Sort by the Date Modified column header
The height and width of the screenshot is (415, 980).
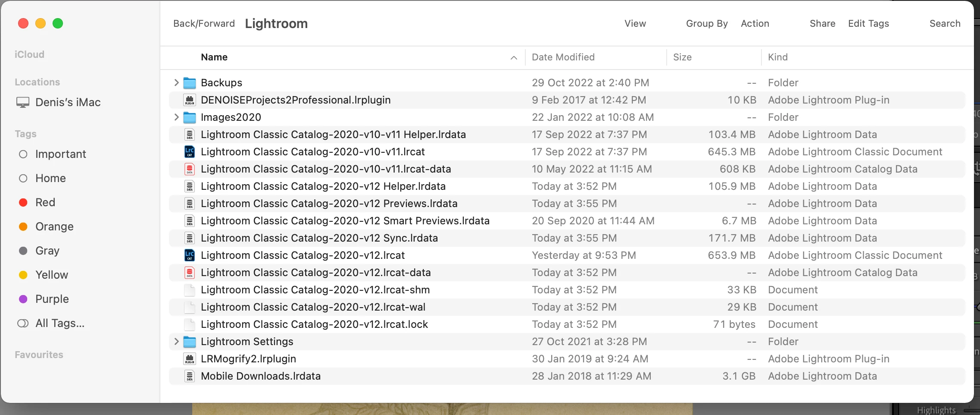click(563, 57)
